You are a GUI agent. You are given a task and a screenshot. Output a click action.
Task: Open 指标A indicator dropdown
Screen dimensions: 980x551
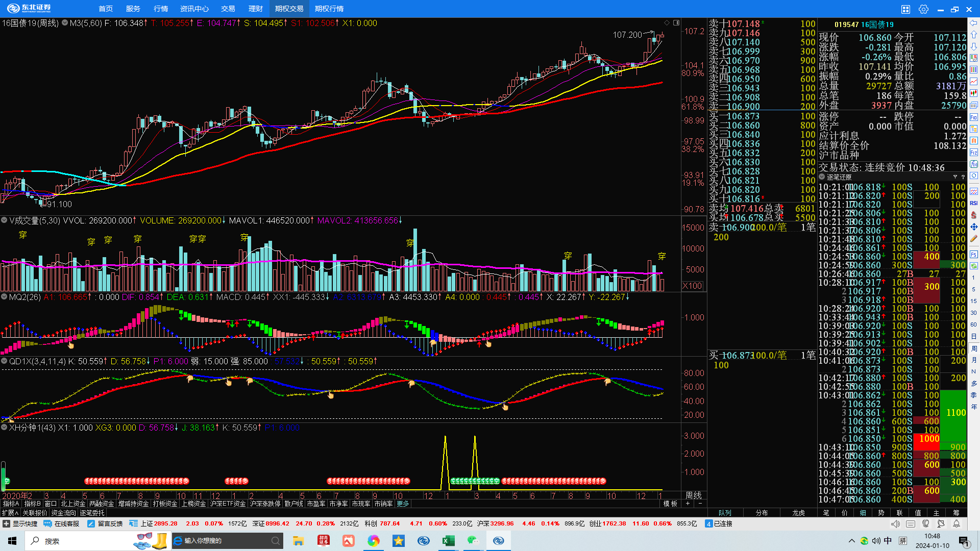[11, 504]
